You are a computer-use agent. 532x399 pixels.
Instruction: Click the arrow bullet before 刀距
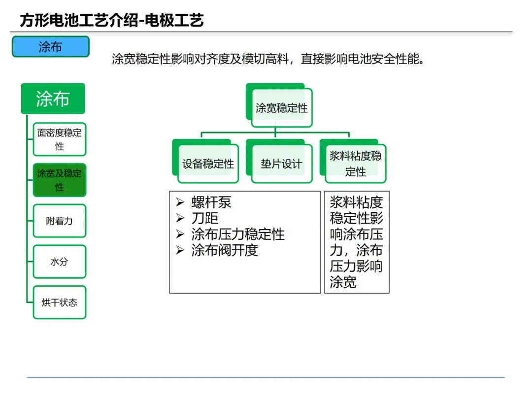(x=180, y=218)
